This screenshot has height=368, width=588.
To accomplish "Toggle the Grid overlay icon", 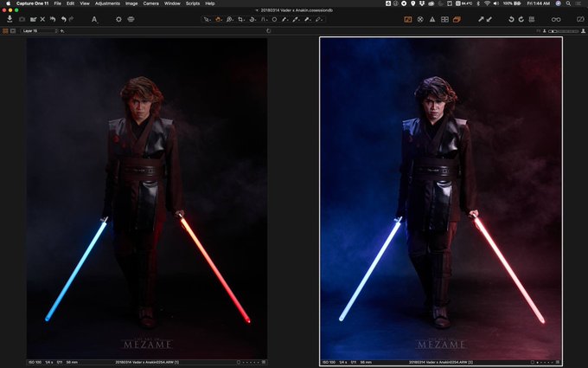I will tap(444, 19).
